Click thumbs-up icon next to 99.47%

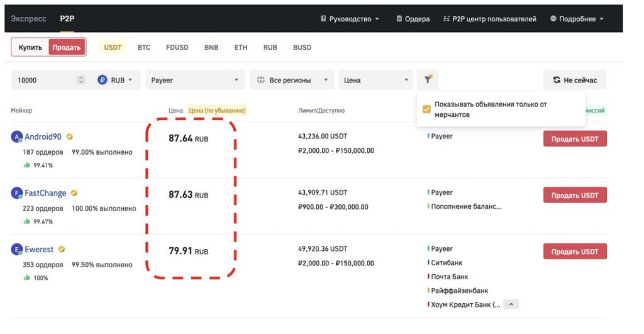point(27,221)
